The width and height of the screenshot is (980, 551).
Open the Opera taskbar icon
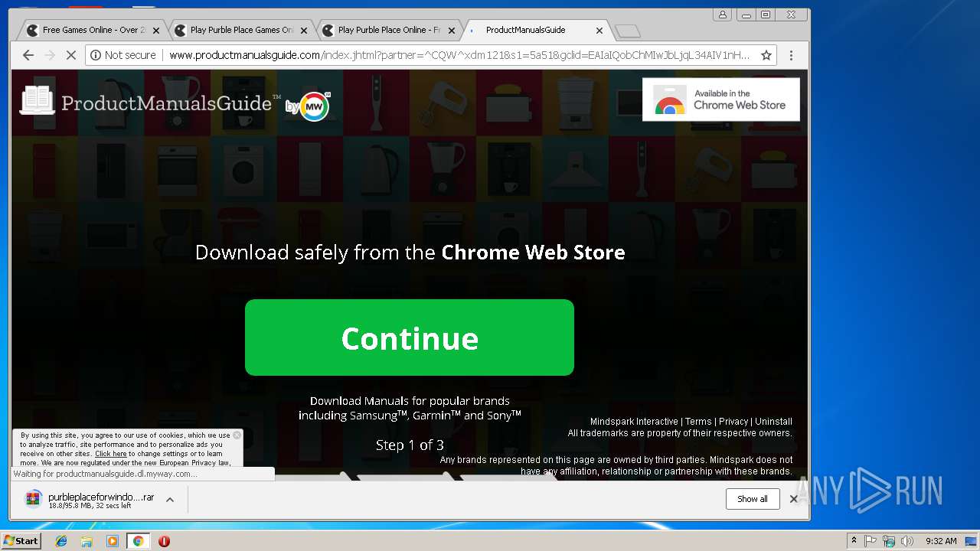click(x=164, y=541)
